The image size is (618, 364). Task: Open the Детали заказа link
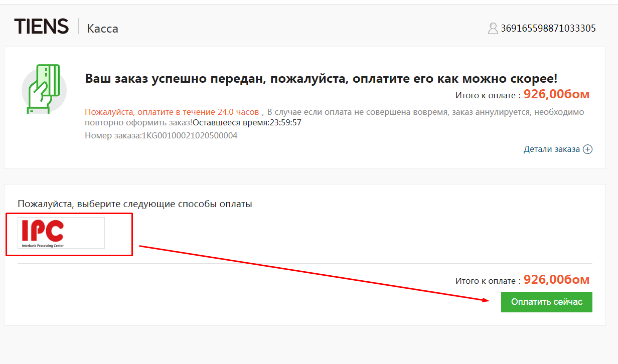(551, 149)
